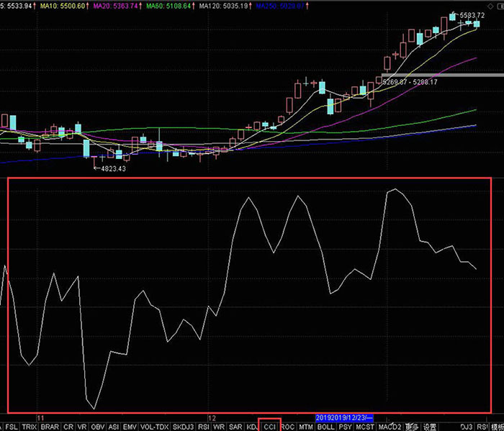The image size is (504, 431).
Task: Select the BRAR indicator tab
Action: (50, 427)
